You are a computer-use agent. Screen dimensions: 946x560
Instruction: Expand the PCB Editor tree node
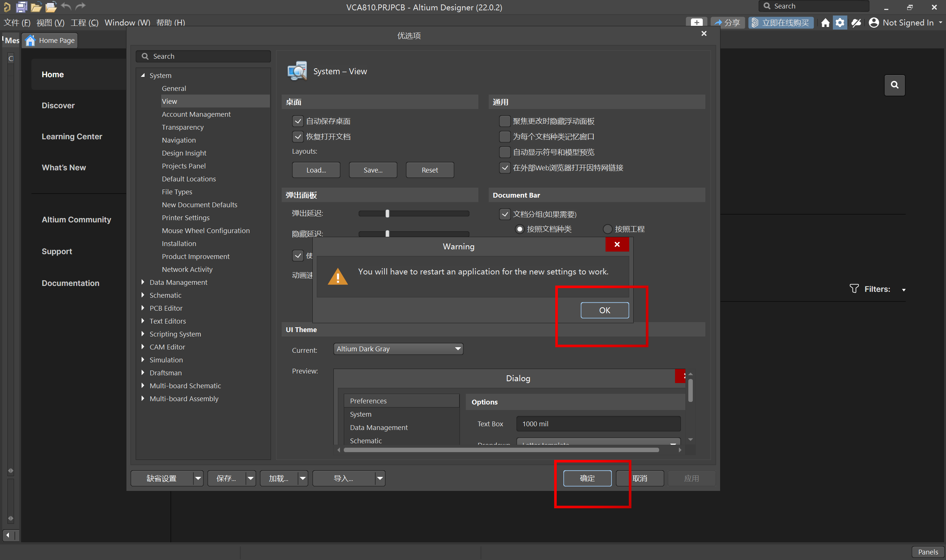(x=143, y=308)
